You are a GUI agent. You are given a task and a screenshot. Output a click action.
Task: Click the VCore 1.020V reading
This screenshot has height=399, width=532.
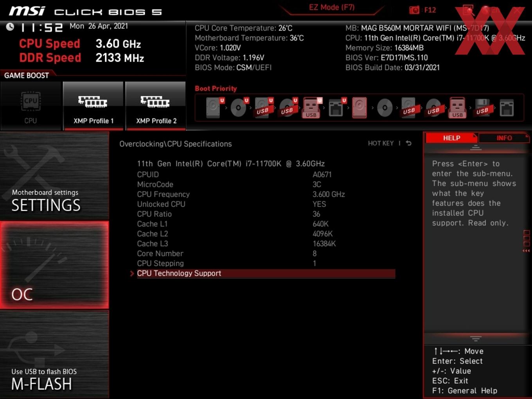click(x=217, y=48)
